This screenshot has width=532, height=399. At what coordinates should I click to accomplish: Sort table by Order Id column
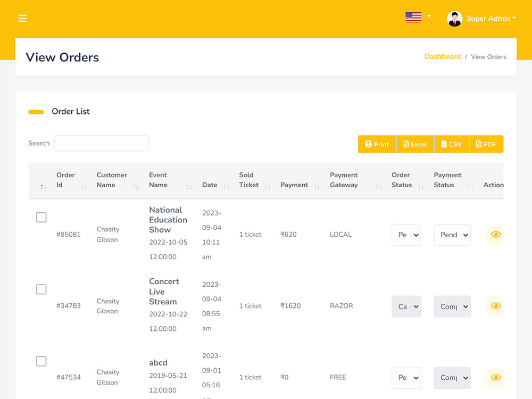click(x=84, y=187)
